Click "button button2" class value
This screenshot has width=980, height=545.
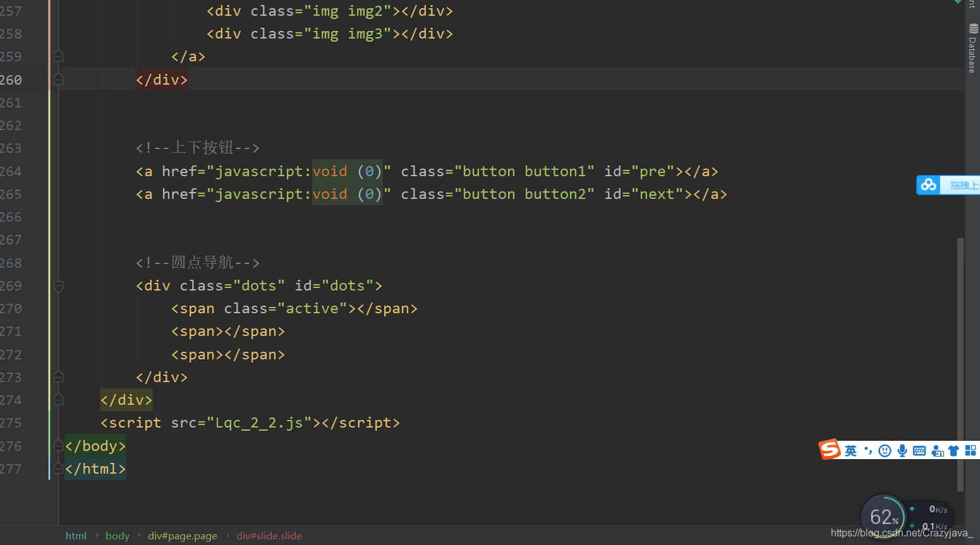pyautogui.click(x=524, y=194)
